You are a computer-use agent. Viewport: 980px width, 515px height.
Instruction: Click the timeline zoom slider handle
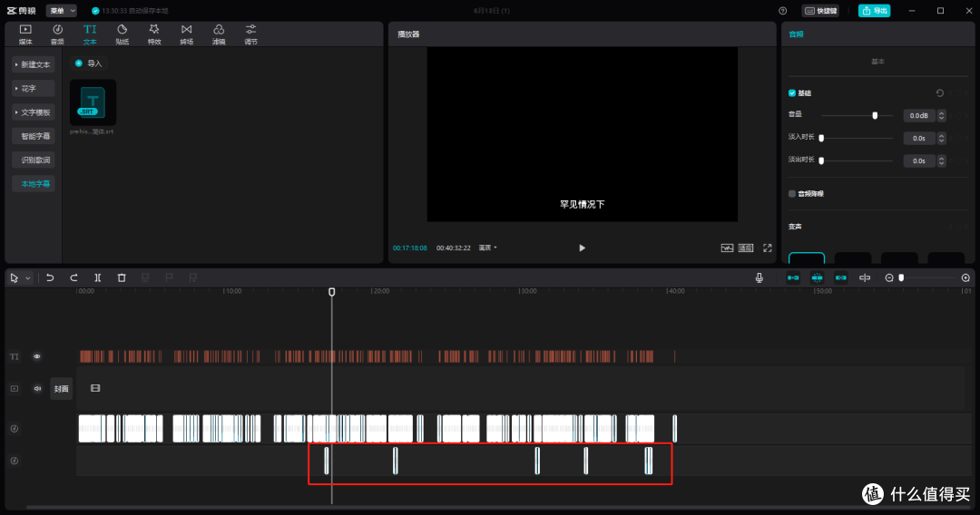[x=901, y=277]
